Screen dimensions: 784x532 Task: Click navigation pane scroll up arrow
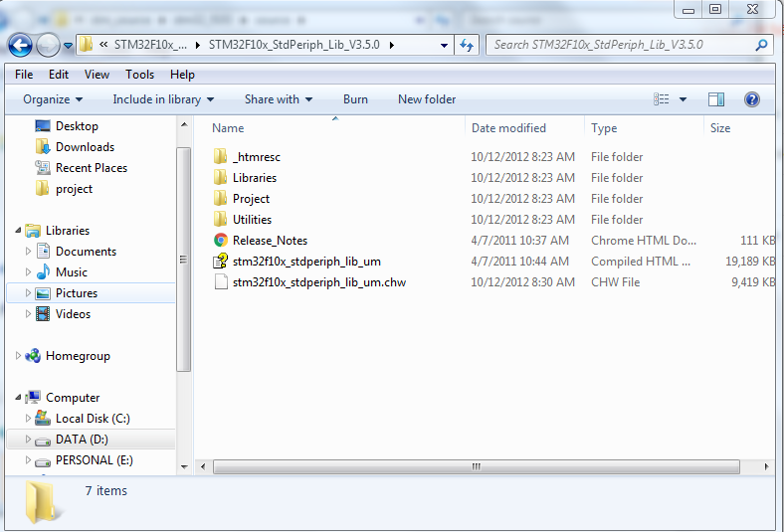[184, 124]
